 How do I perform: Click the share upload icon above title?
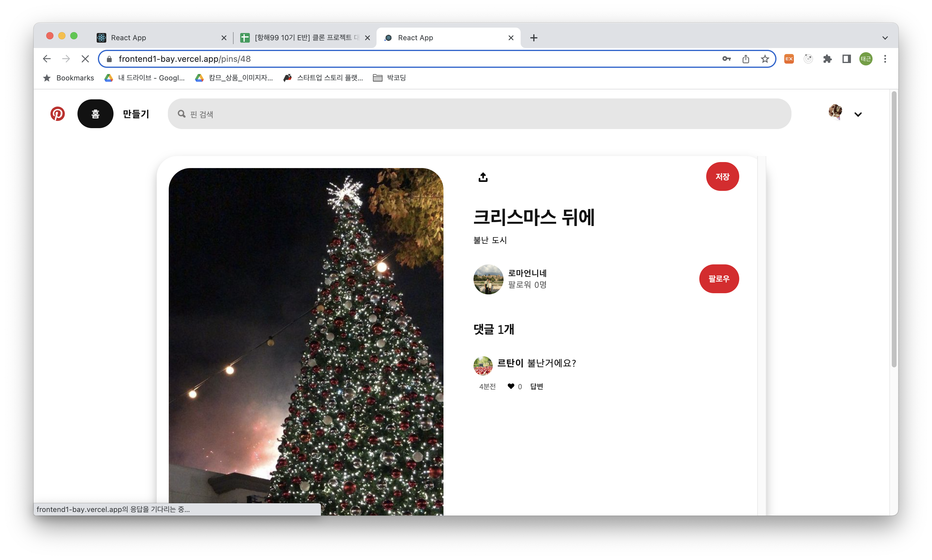pos(483,177)
